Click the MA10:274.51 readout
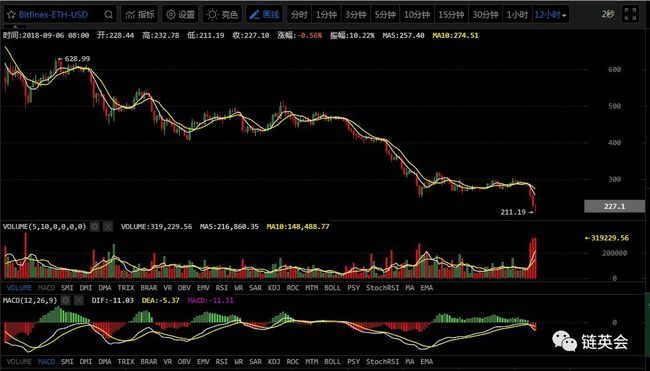 (x=455, y=36)
